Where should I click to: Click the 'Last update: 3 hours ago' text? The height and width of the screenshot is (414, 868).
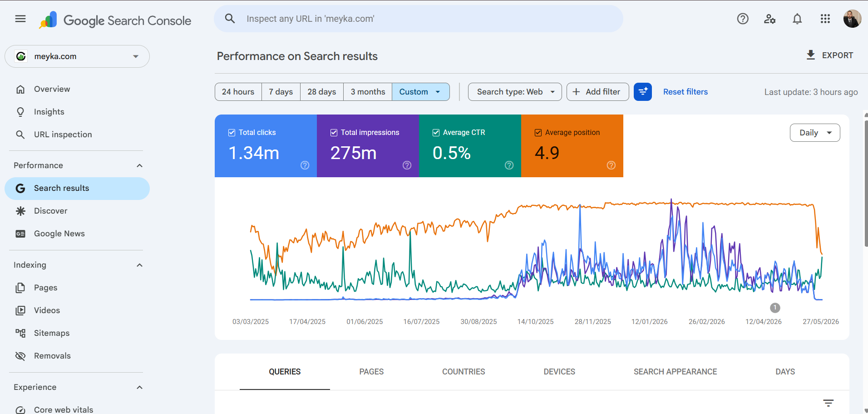tap(811, 92)
